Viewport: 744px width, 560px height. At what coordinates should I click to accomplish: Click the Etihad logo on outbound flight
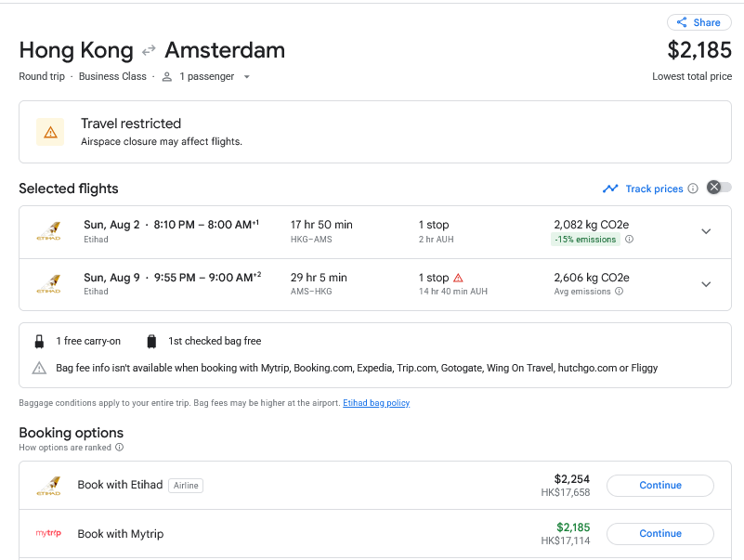[48, 231]
